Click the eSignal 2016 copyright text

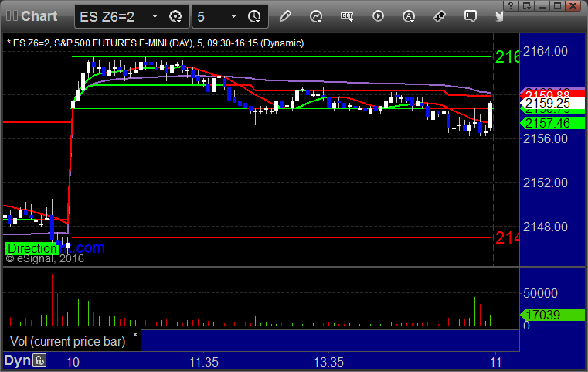tap(45, 258)
